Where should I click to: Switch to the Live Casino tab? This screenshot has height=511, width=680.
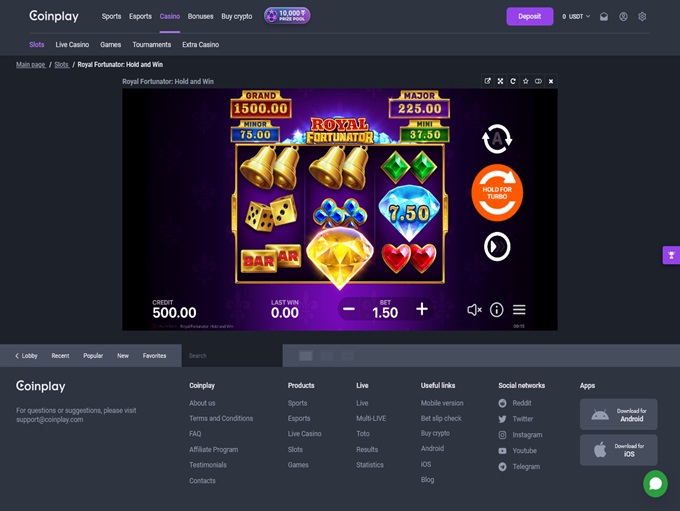pyautogui.click(x=72, y=45)
